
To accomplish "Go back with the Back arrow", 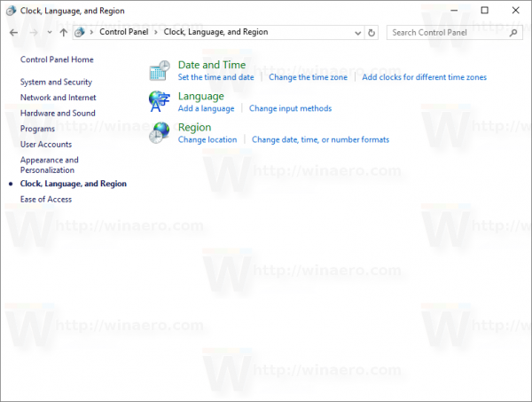I will coord(13,33).
